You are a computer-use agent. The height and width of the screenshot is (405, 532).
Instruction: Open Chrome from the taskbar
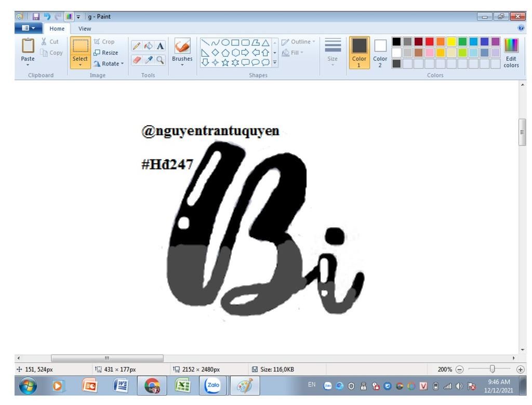[x=152, y=386]
